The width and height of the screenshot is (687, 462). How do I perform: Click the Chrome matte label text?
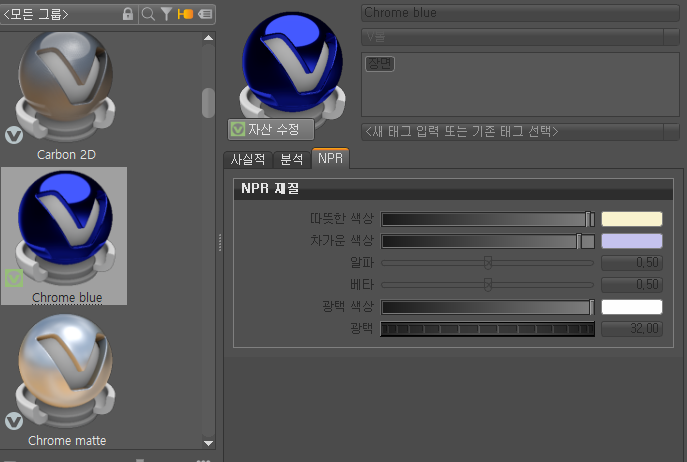(x=67, y=441)
